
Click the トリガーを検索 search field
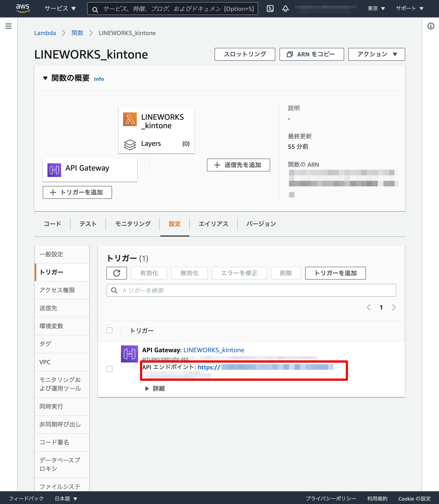point(251,290)
